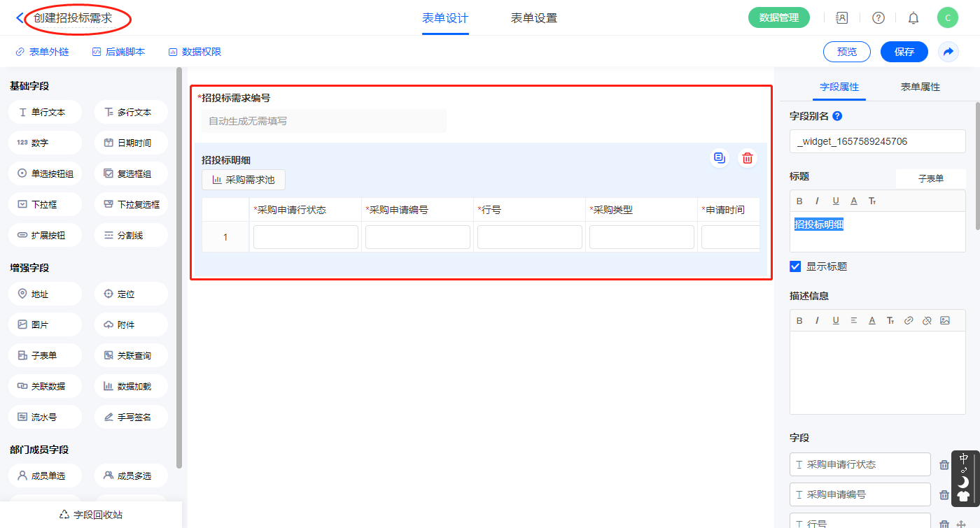Toggle the 显示标题 checkbox
This screenshot has width=980, height=528.
795,266
